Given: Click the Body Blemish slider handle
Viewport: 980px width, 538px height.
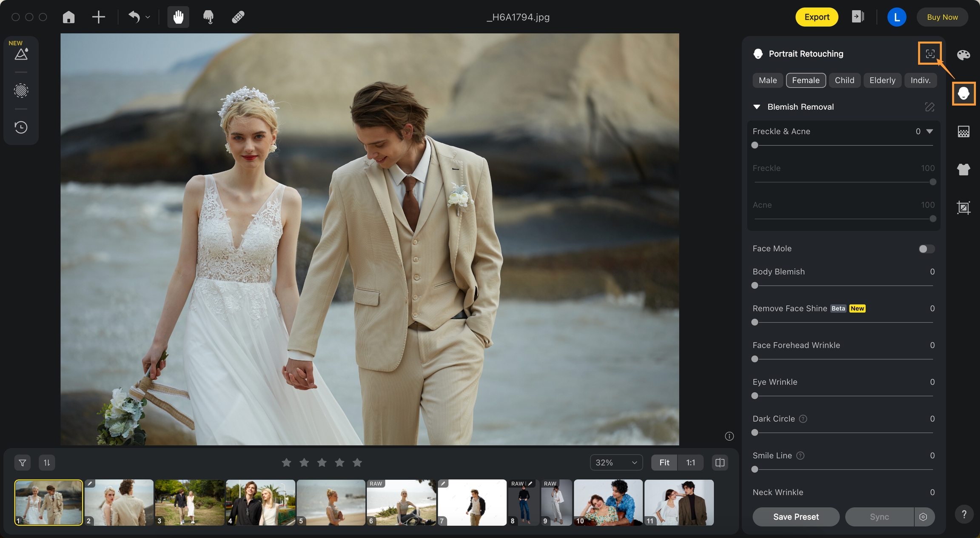Looking at the screenshot, I should [755, 286].
